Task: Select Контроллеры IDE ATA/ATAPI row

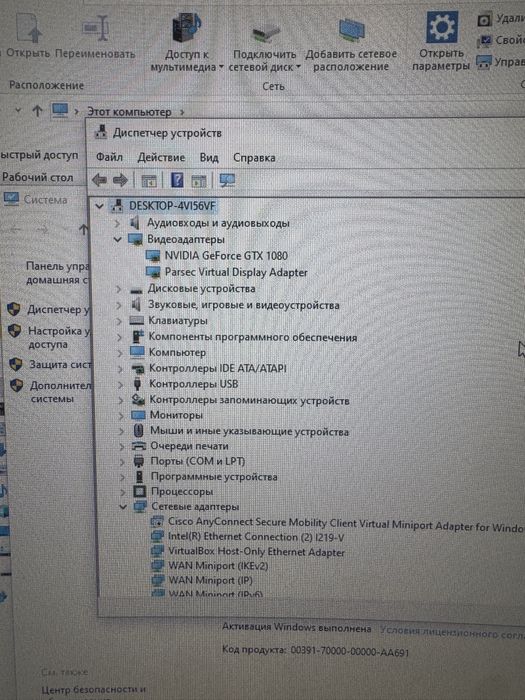Action: (217, 368)
